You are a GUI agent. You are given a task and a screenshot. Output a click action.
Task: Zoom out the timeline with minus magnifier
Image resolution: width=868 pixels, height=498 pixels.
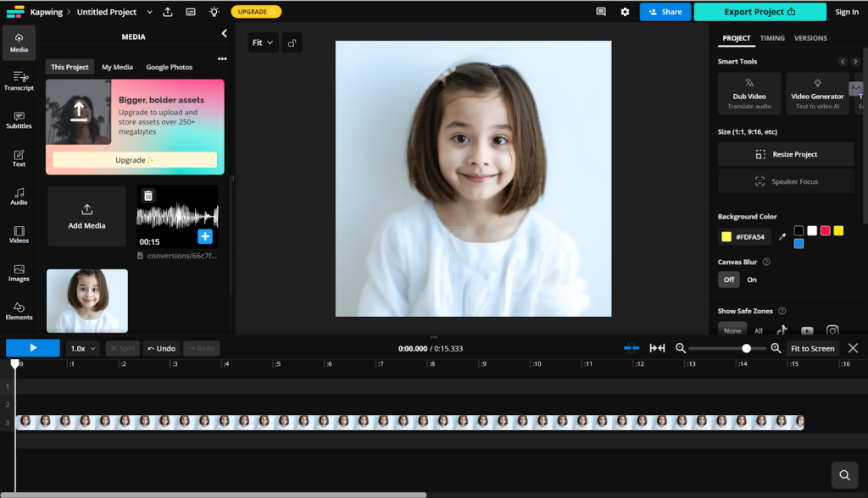click(681, 348)
